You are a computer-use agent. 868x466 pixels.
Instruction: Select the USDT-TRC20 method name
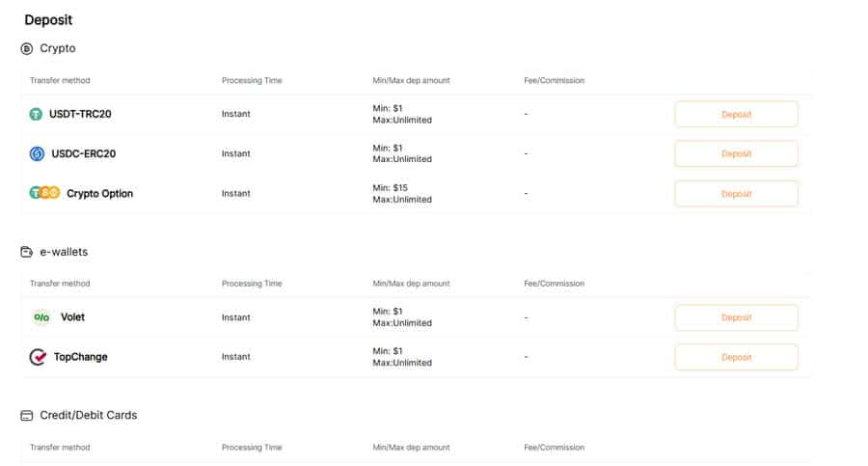(x=80, y=114)
